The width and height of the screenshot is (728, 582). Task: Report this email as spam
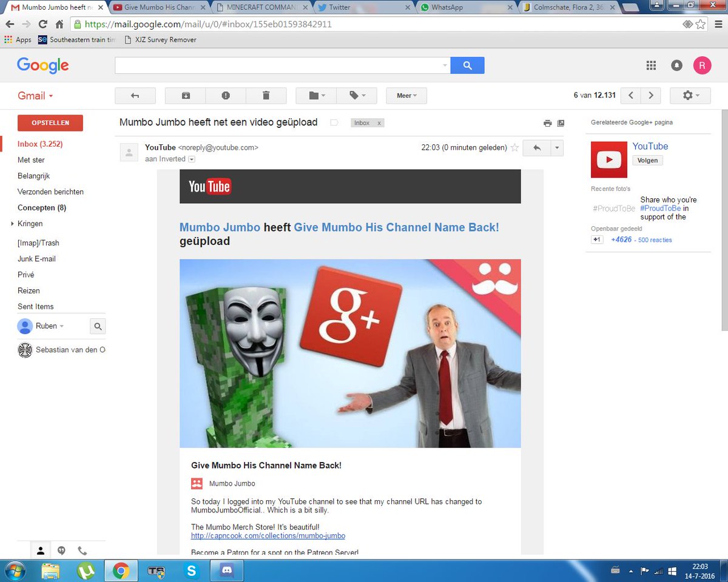(x=226, y=96)
